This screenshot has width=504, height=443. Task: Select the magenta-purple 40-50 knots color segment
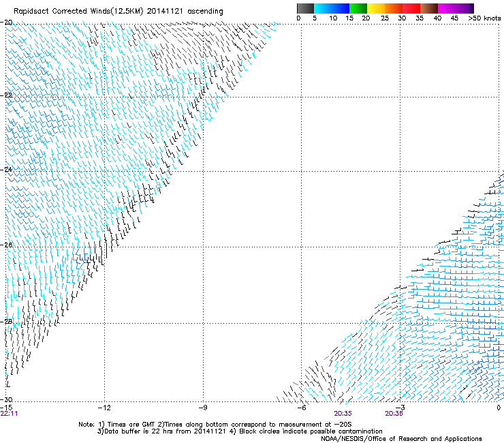pyautogui.click(x=456, y=8)
